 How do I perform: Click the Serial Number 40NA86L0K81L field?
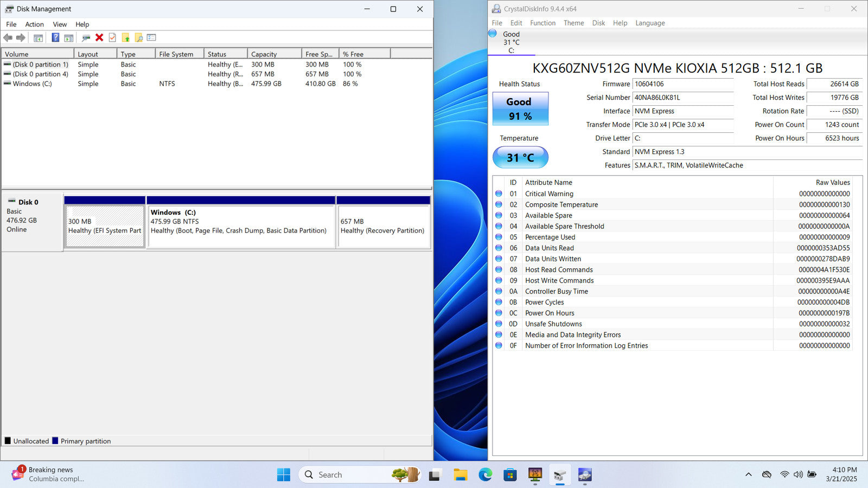point(683,98)
